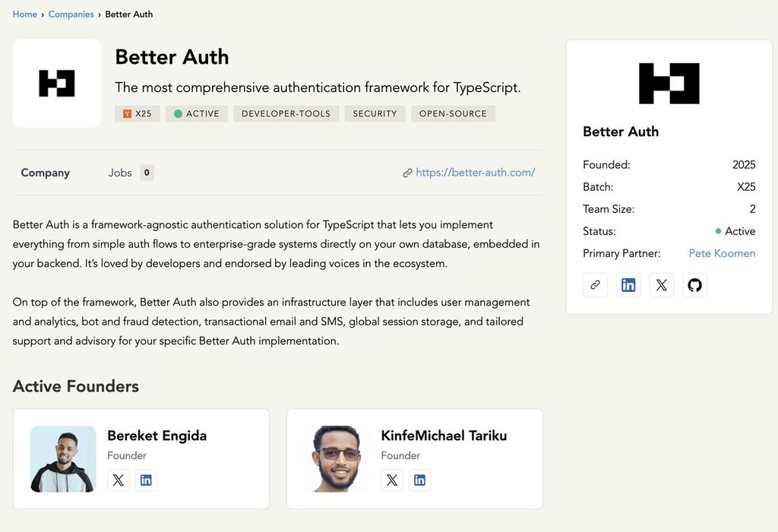Select the Company tab

(45, 173)
